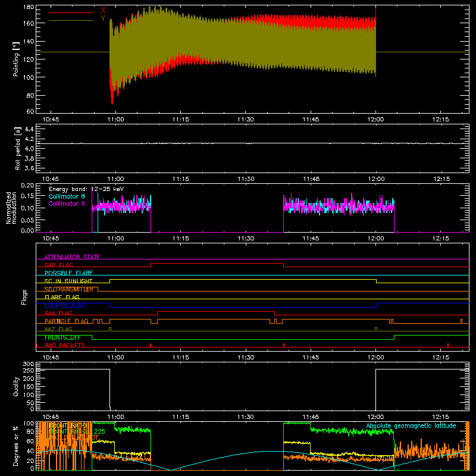Click 12:15 tick below the Quality plot

(440, 417)
